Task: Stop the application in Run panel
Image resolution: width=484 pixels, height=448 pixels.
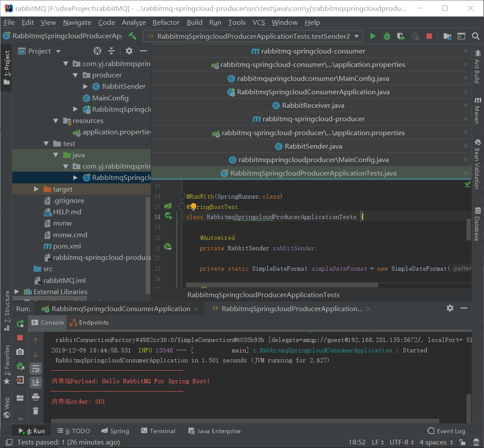Action: click(x=20, y=338)
